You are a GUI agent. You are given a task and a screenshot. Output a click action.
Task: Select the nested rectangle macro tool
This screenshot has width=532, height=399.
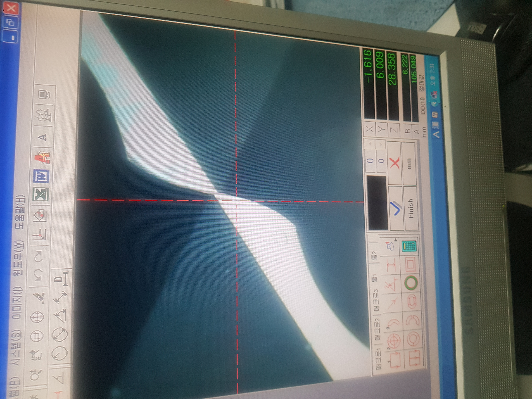pos(410,265)
